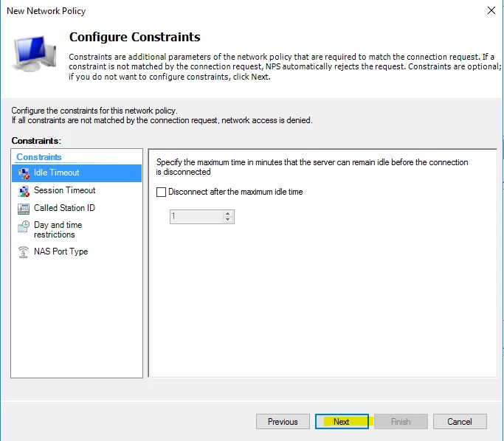Viewport: 504px width, 441px height.
Task: Click the Called Station ID icon
Action: [24, 209]
